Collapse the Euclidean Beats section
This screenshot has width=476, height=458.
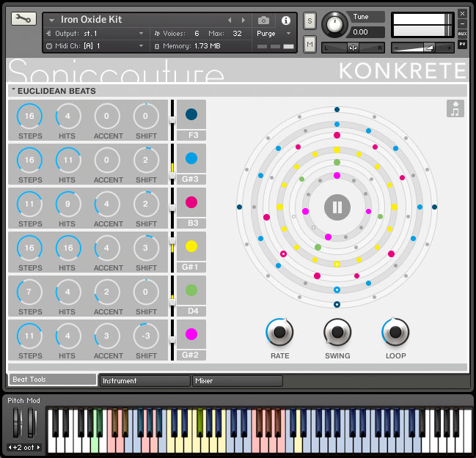point(13,91)
